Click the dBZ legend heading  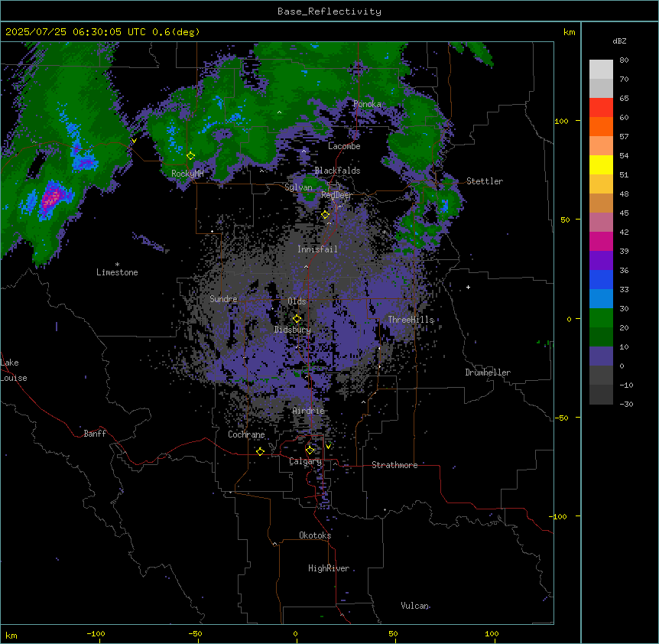[619, 41]
